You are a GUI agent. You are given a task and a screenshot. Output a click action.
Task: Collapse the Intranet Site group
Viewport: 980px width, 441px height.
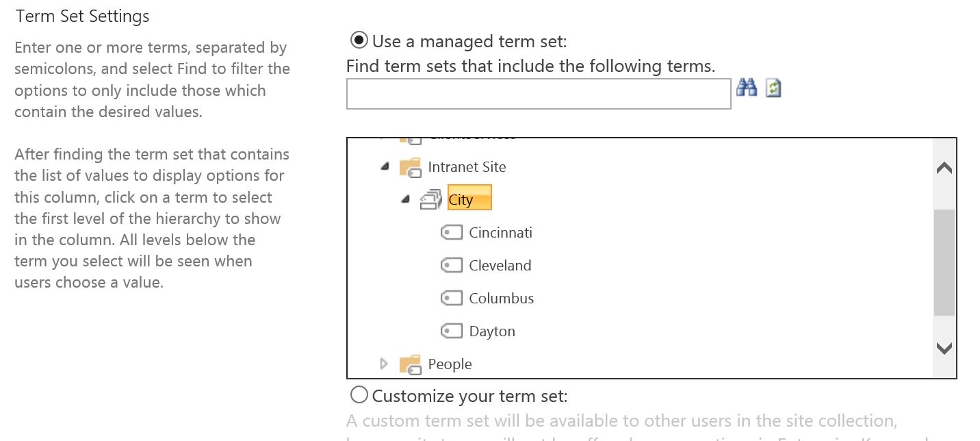coord(385,166)
